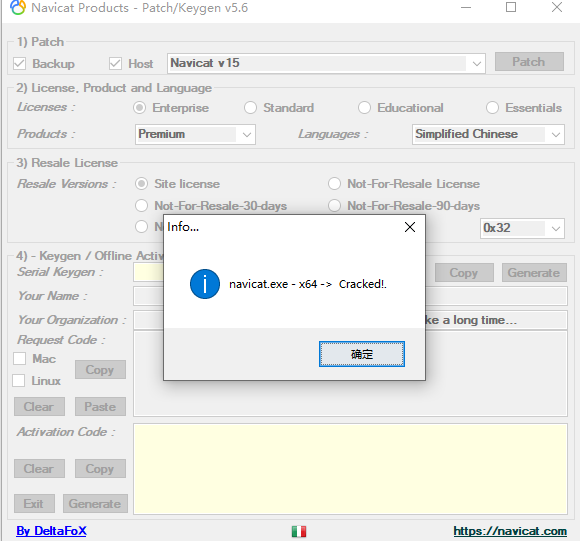Click the Italian flag icon

pyautogui.click(x=299, y=531)
